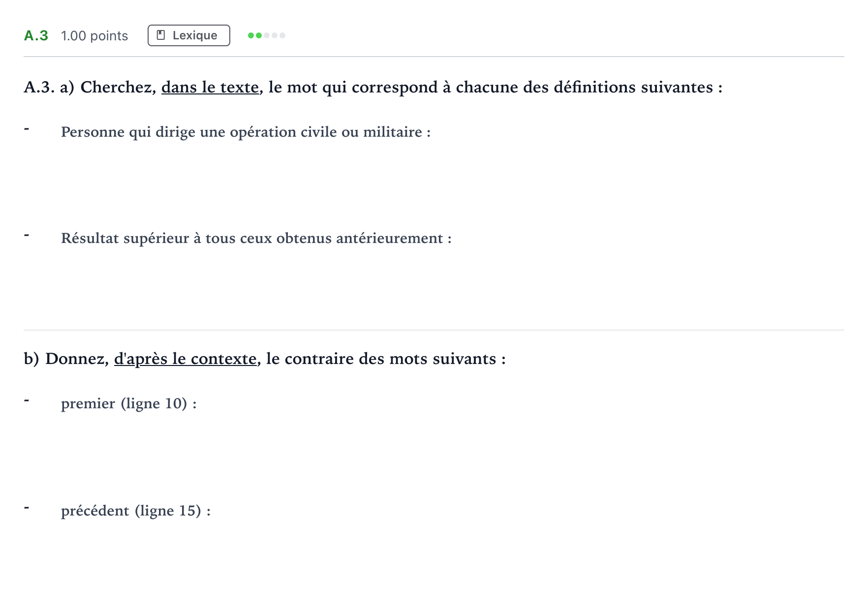Click the 'précédent (ligne 15)' item

(x=136, y=511)
